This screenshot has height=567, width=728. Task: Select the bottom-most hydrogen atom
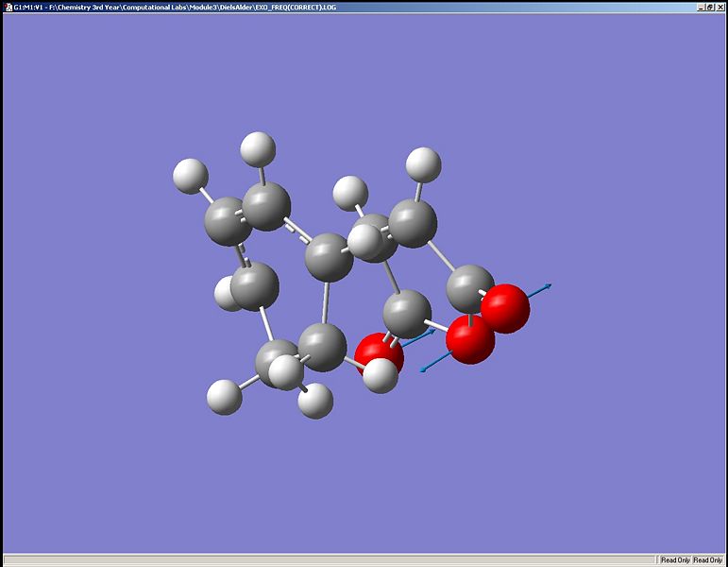click(x=315, y=401)
